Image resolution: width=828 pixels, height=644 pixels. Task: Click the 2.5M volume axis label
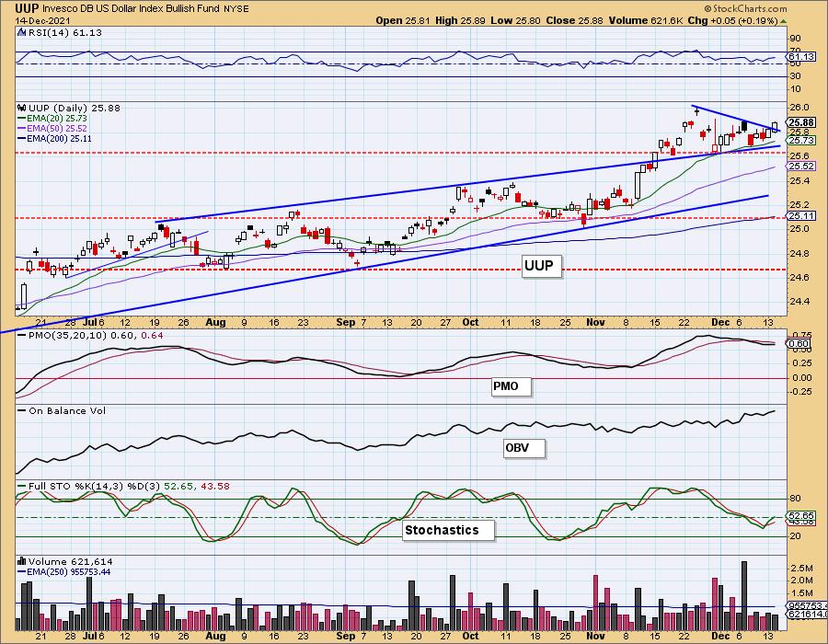coord(801,568)
